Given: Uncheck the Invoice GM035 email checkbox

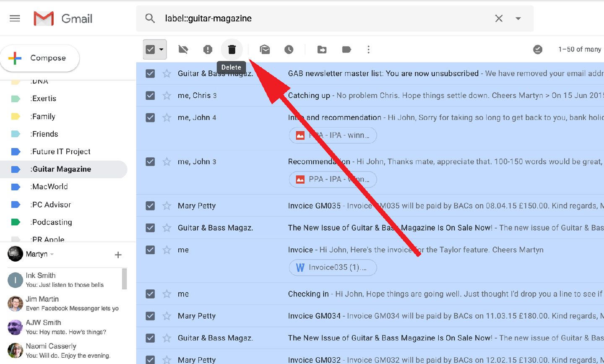Looking at the screenshot, I should [x=150, y=205].
